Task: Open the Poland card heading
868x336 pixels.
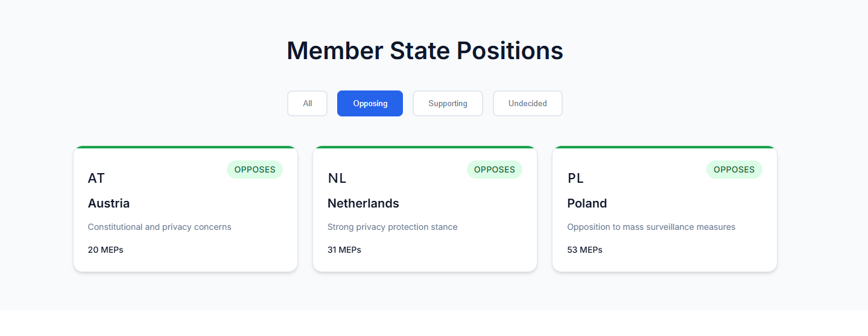Action: click(587, 203)
